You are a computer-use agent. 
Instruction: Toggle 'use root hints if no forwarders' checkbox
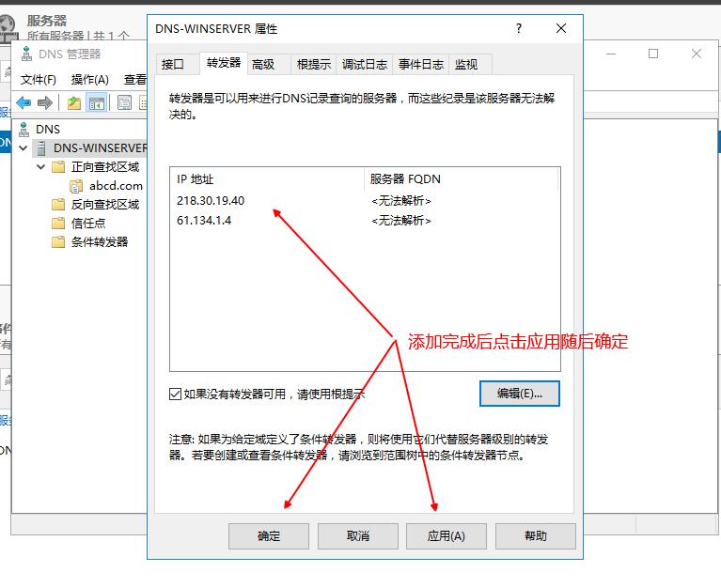pos(175,395)
